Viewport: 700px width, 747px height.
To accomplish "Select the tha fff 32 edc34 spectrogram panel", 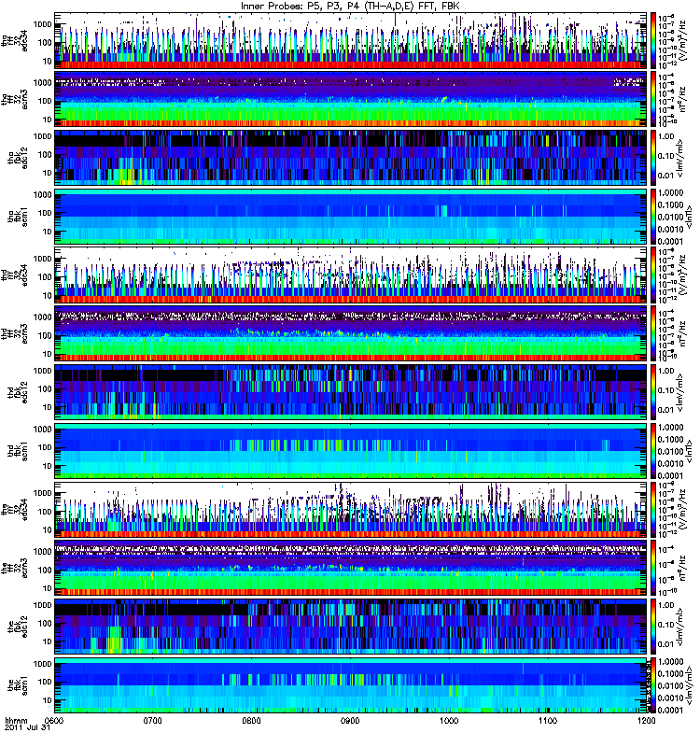I will click(351, 40).
